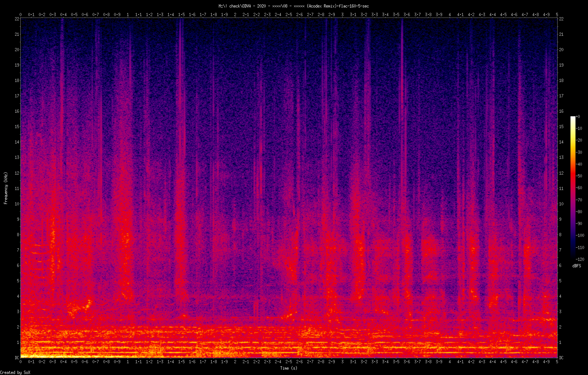
Task: Click the "4·5" tick on the bottom time axis
Action: pos(503,362)
